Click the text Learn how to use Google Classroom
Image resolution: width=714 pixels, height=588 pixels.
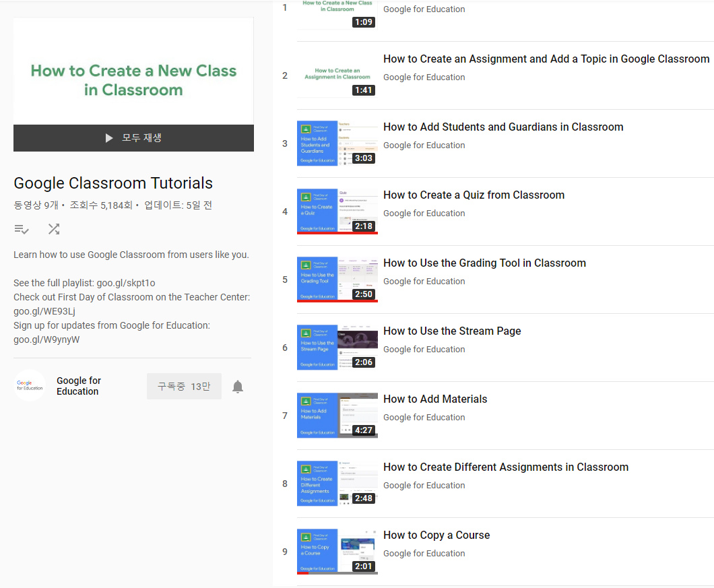(x=131, y=255)
